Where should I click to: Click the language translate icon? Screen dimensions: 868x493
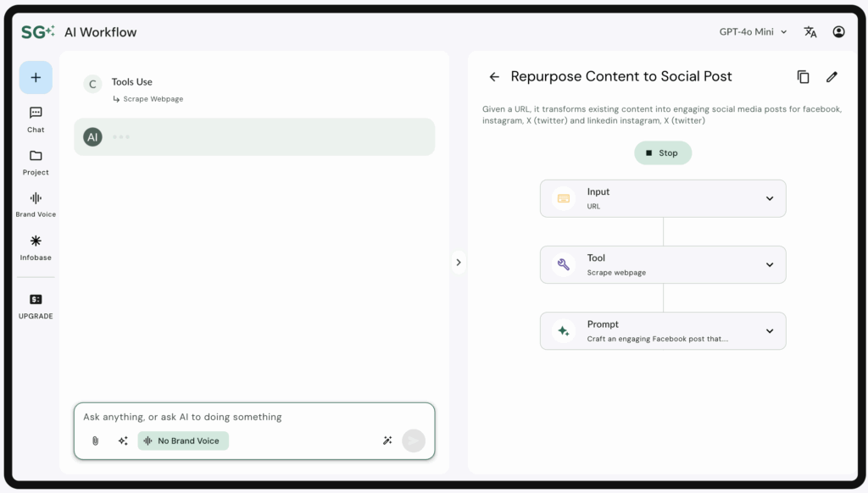pyautogui.click(x=810, y=32)
